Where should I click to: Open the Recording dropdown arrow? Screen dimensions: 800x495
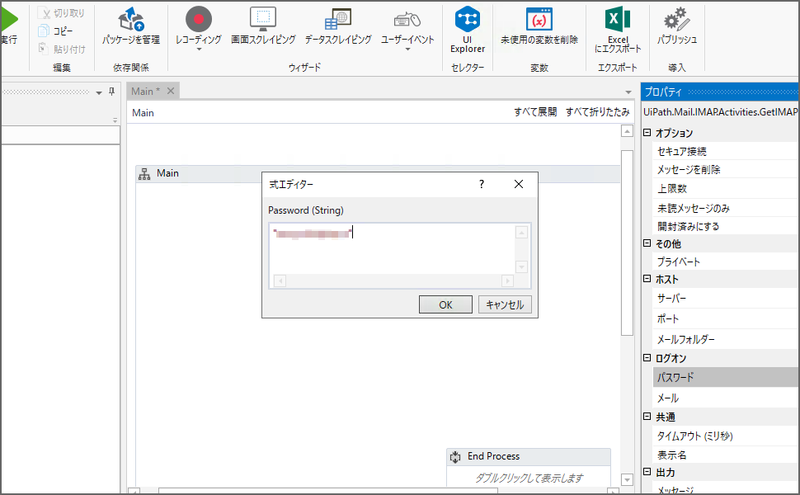coord(198,50)
